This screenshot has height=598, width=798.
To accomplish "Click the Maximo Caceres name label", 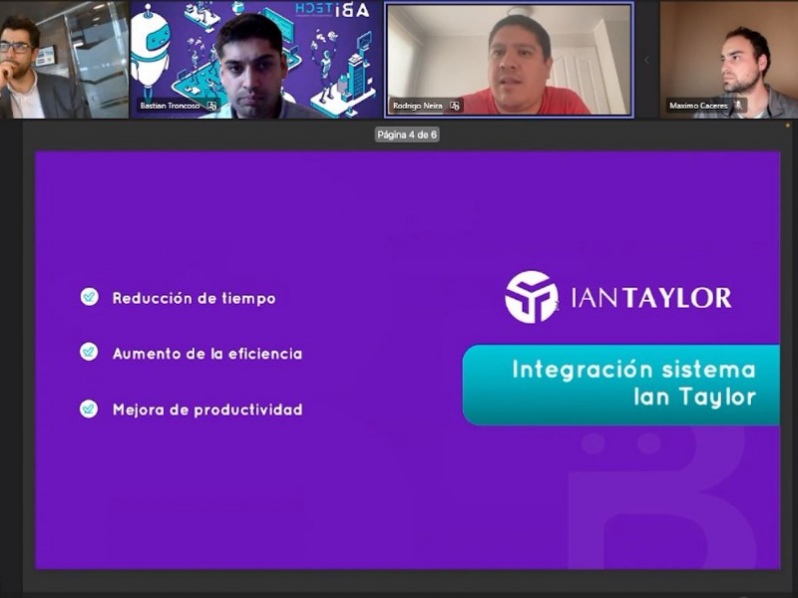I will [698, 106].
